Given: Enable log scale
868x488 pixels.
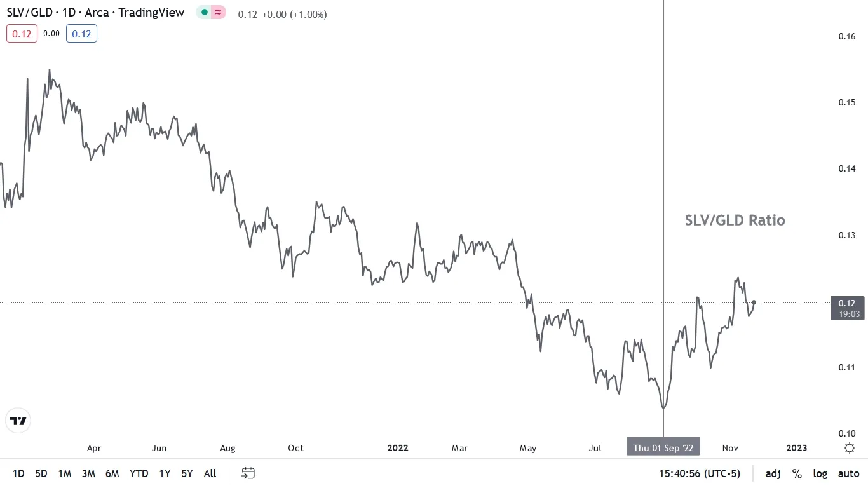Looking at the screenshot, I should (x=820, y=473).
